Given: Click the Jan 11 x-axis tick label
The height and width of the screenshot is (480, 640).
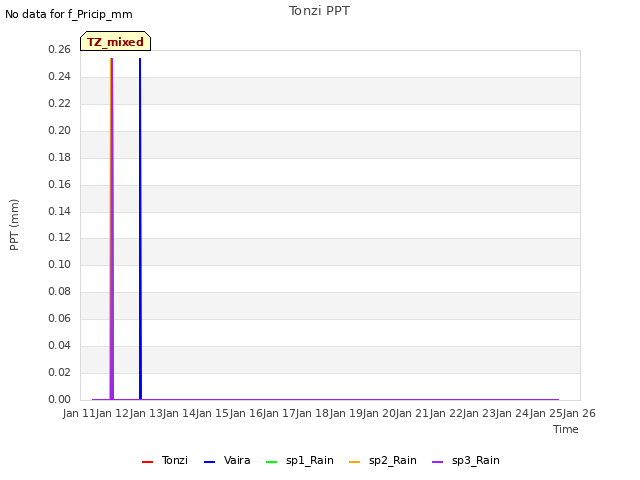Looking at the screenshot, I should (x=79, y=413).
